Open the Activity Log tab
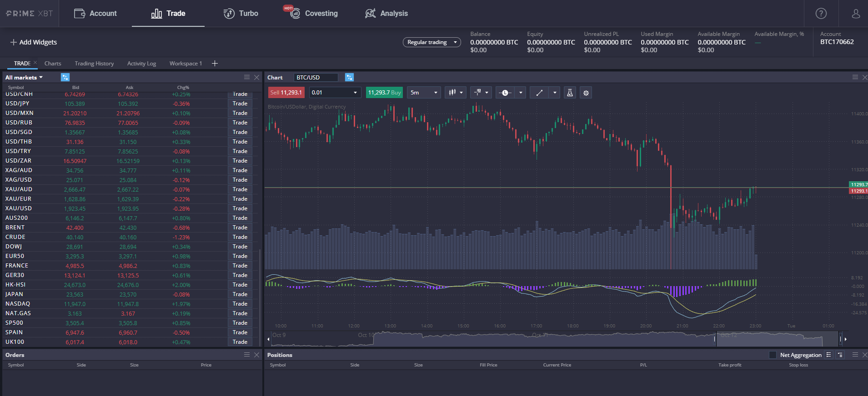868x396 pixels. (x=141, y=64)
